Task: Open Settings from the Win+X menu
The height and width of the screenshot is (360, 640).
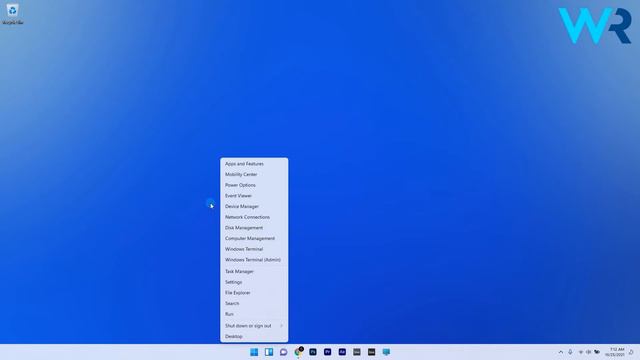Action: coord(254,282)
